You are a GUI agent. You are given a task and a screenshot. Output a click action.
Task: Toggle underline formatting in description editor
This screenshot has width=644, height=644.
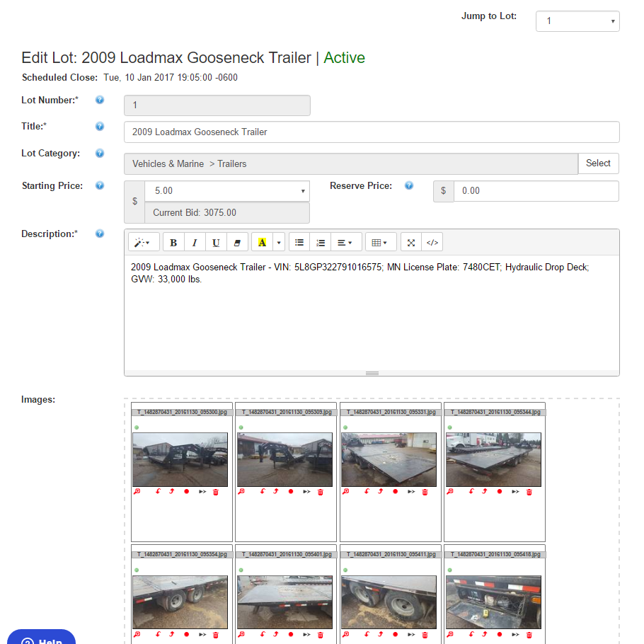point(216,242)
